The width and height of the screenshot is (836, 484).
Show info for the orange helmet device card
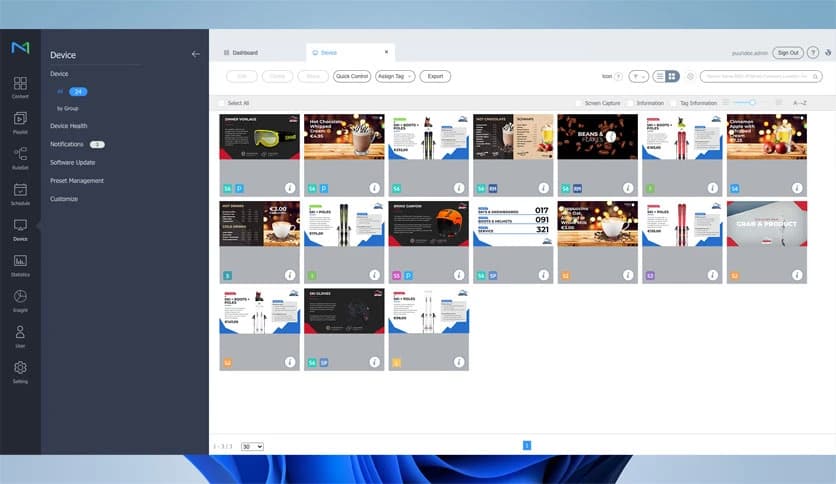(x=459, y=275)
